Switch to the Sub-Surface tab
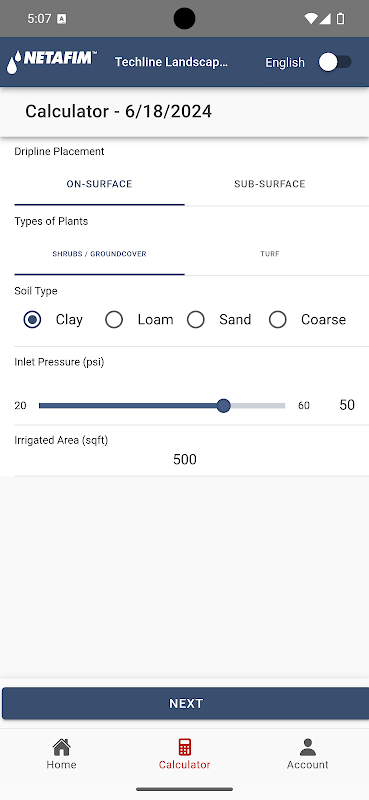 coord(269,184)
